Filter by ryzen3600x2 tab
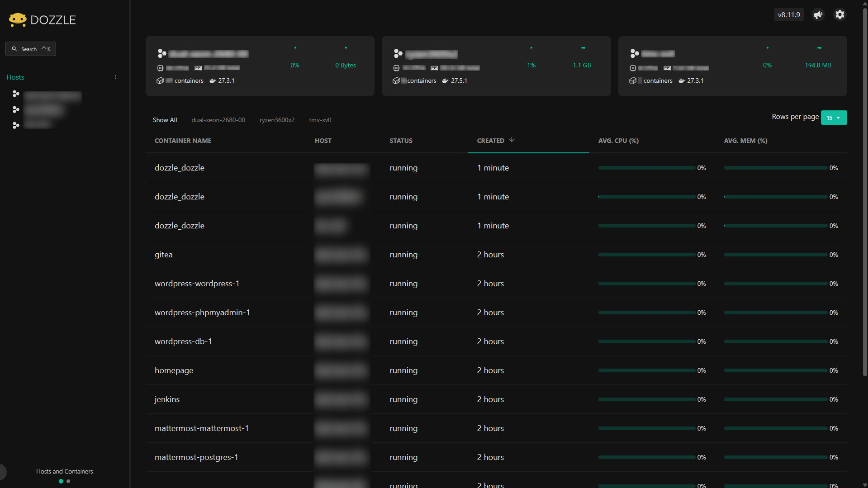Viewport: 868px width, 488px height. [x=277, y=120]
